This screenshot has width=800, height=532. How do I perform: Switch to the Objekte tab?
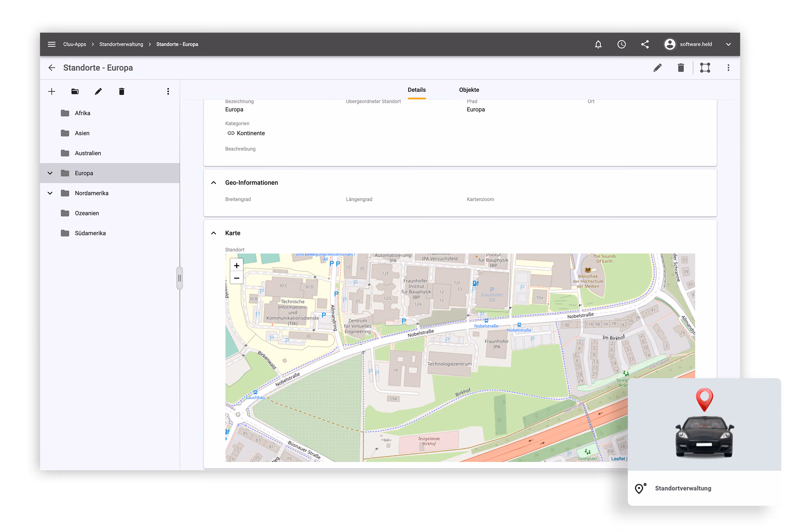(469, 90)
